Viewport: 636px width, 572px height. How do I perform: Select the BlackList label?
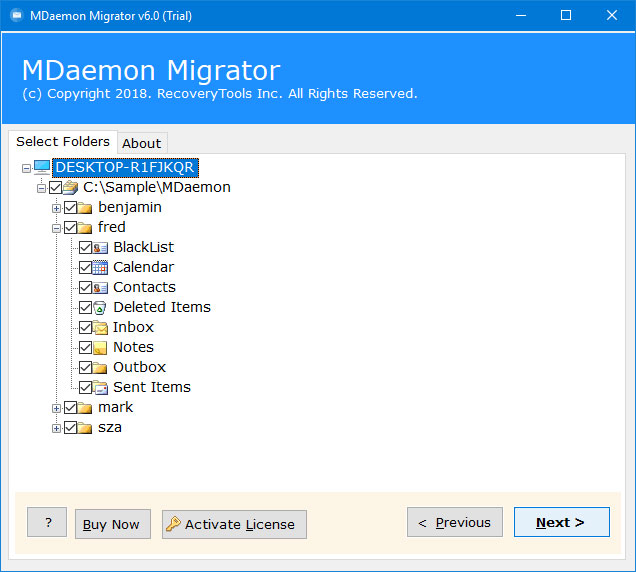click(x=144, y=247)
